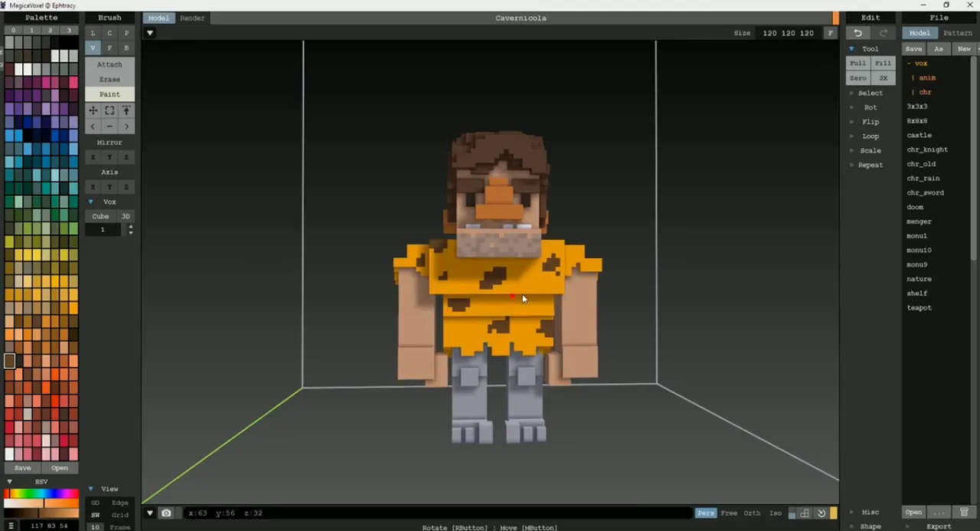Screen dimensions: 980x531
Task: Click the camera screenshot icon
Action: pyautogui.click(x=166, y=513)
